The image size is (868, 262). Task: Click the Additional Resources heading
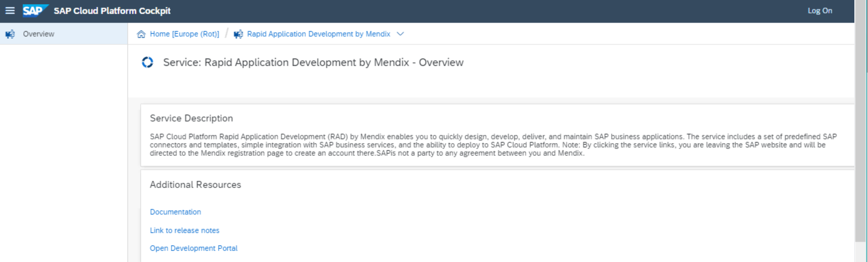195,184
